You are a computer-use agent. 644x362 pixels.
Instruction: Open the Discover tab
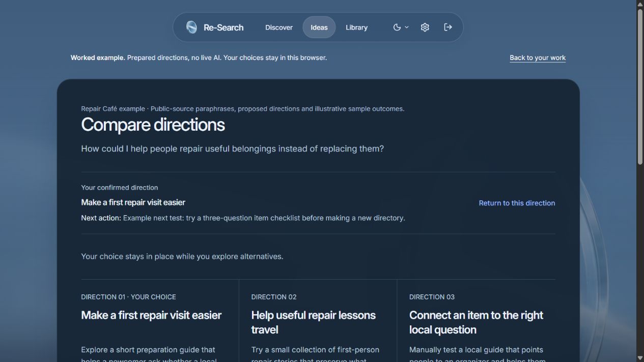[x=279, y=27]
